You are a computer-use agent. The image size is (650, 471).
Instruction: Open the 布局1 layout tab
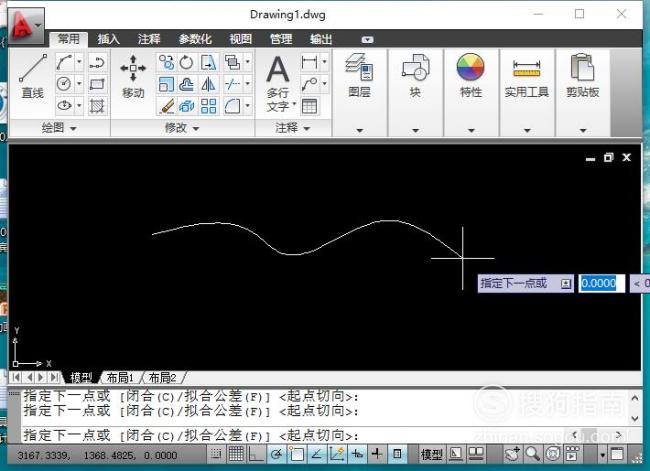click(120, 377)
